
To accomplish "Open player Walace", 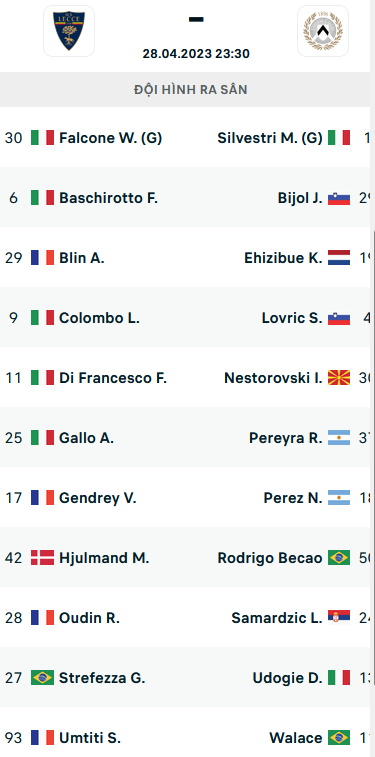I will [296, 737].
